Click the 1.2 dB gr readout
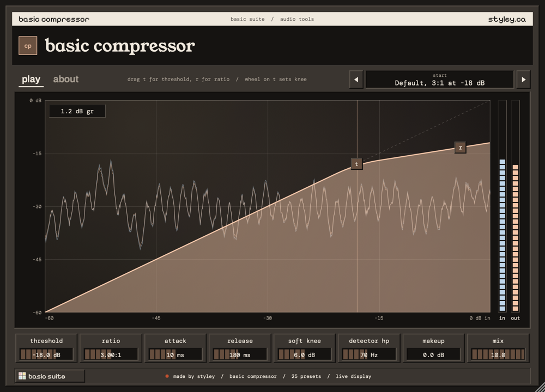 77,111
